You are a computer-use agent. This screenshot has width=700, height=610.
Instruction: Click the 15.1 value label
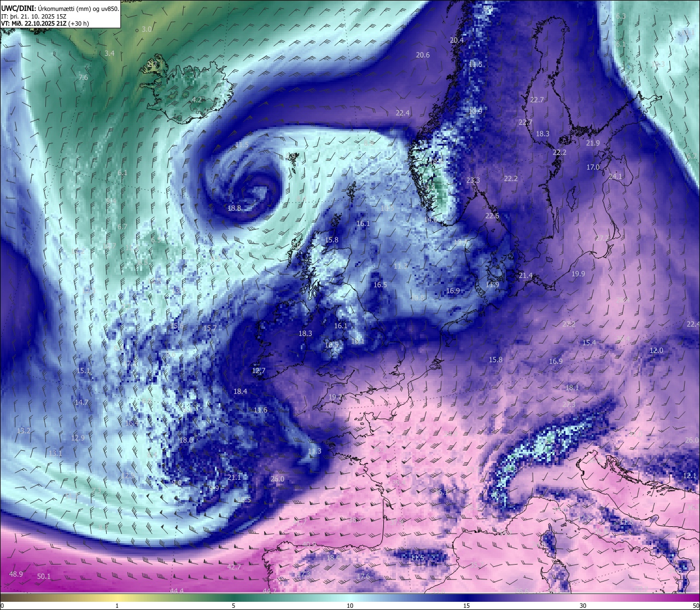[x=83, y=370]
